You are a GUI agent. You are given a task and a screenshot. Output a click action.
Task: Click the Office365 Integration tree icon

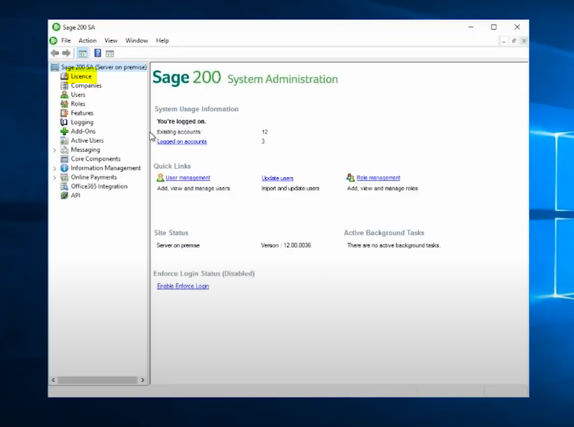click(x=64, y=186)
